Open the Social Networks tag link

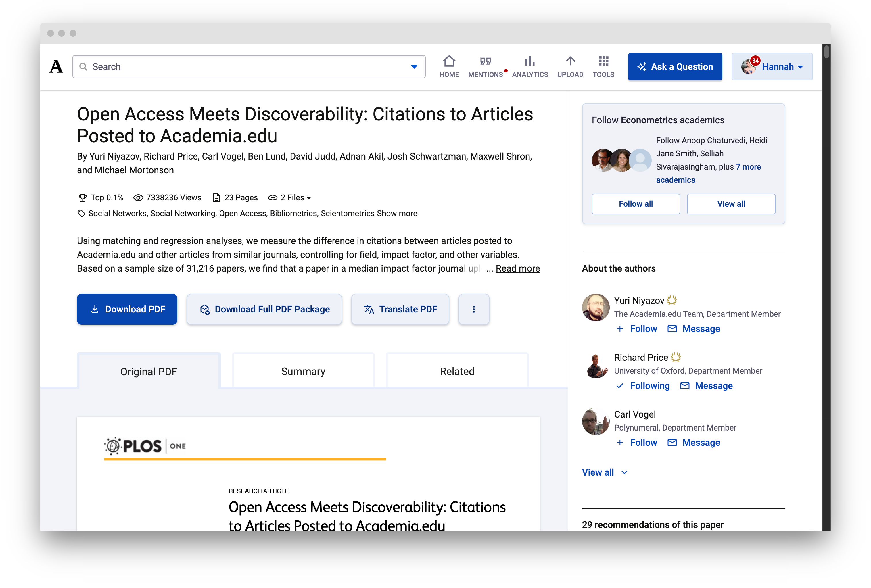pos(117,213)
